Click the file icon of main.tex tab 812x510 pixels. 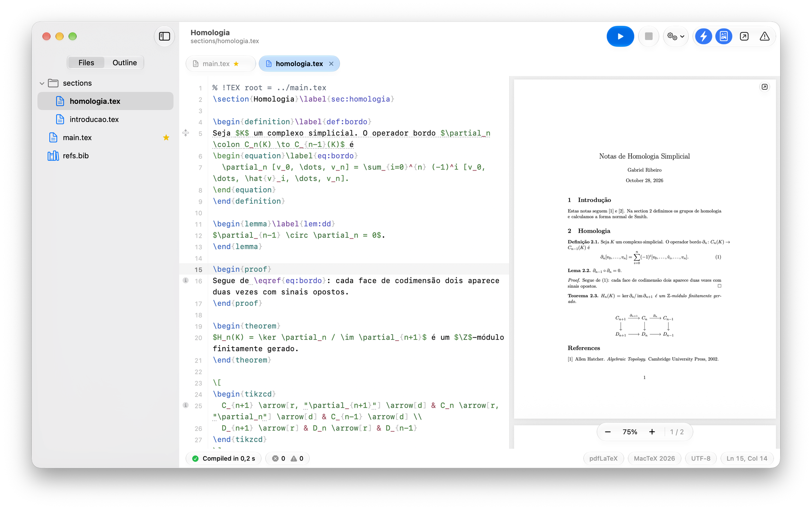pyautogui.click(x=196, y=64)
